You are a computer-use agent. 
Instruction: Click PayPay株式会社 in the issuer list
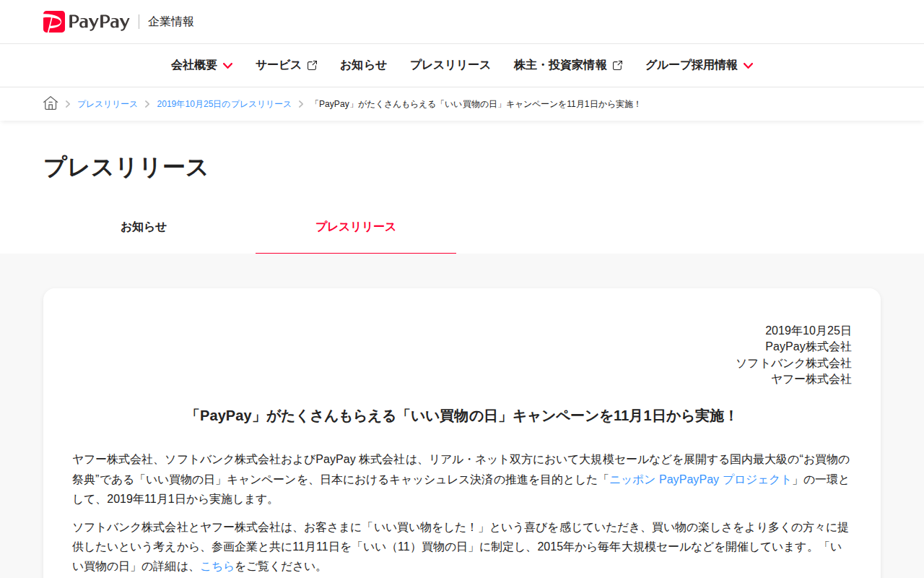(x=808, y=346)
